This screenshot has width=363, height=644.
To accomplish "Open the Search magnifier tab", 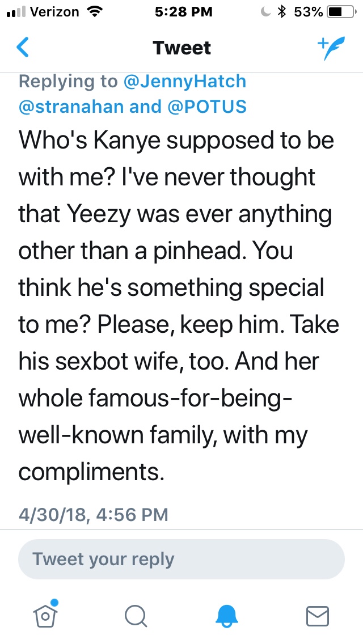I will (x=136, y=615).
